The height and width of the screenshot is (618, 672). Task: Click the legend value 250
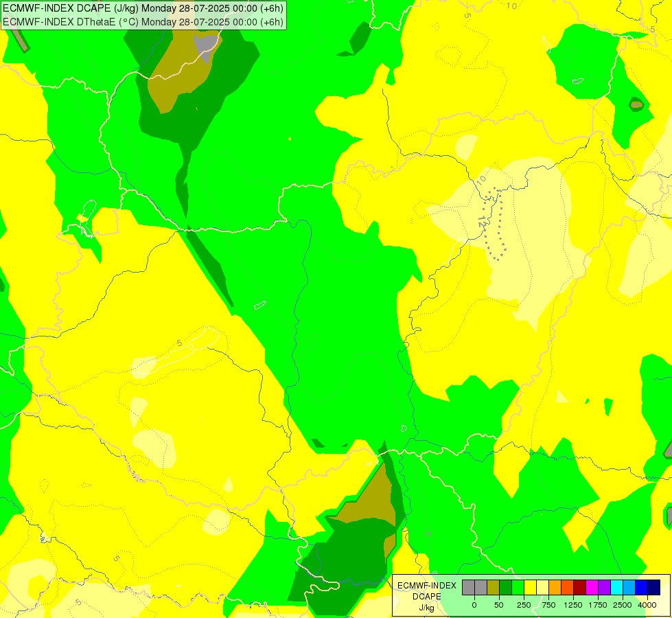click(524, 605)
